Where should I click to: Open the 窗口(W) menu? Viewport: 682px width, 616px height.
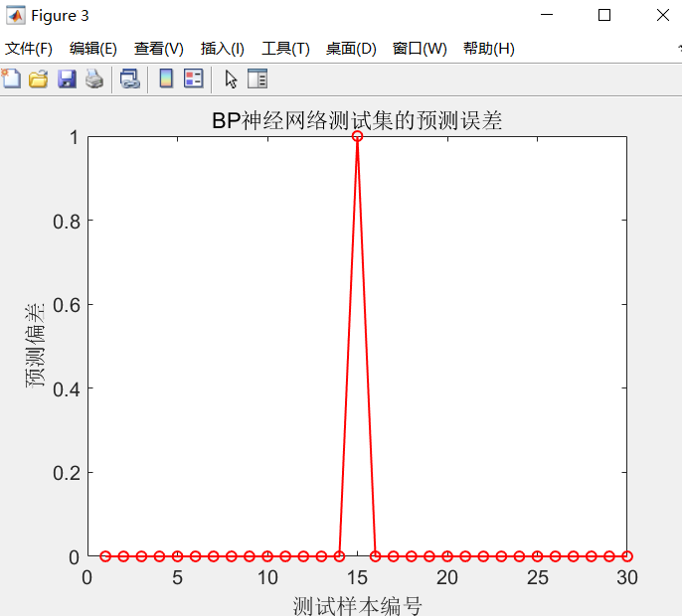click(x=420, y=49)
